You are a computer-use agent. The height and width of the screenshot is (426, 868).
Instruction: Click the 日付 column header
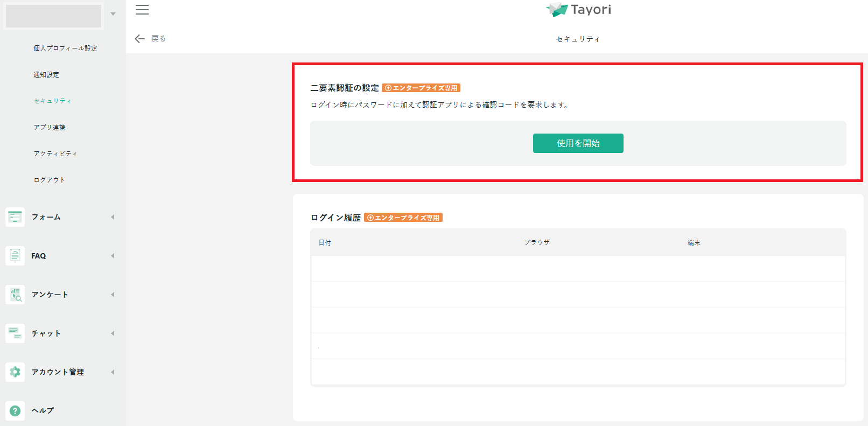[x=325, y=242]
